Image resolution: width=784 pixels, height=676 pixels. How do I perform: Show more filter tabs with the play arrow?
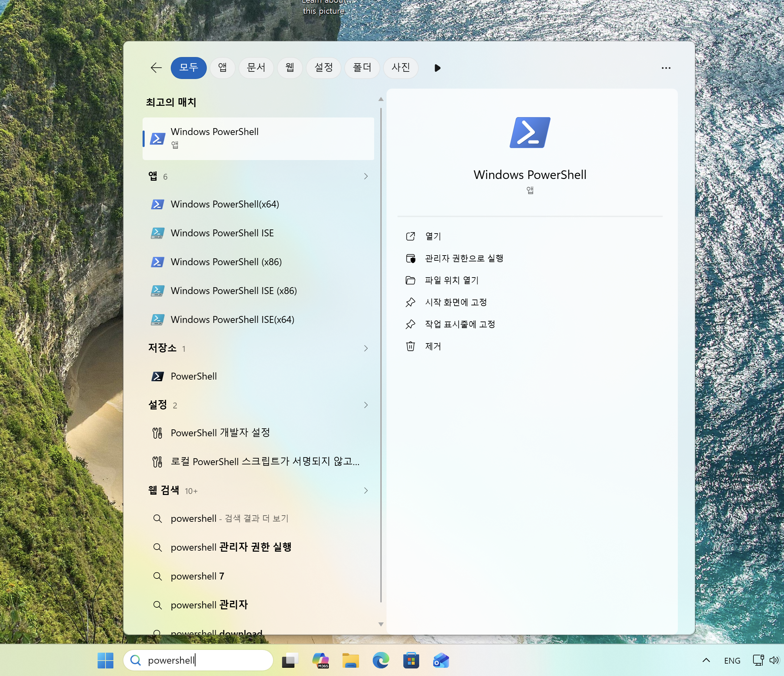(x=437, y=68)
